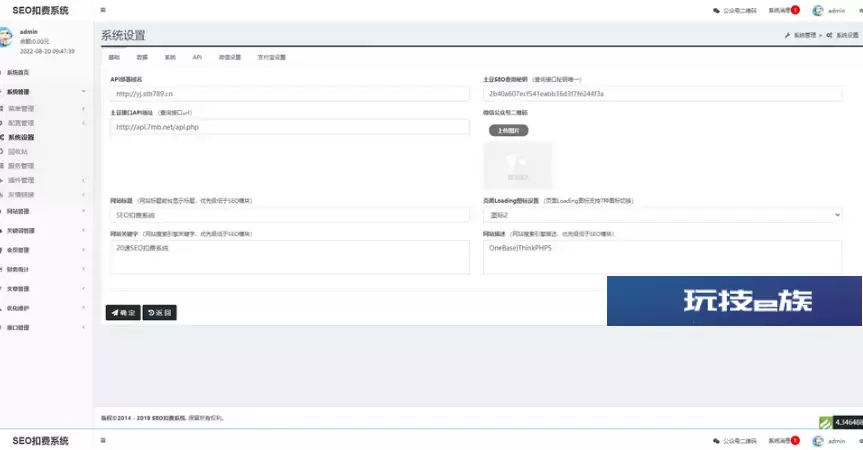Open the 系统消息 link in header
The height and width of the screenshot is (450, 863).
coord(779,10)
